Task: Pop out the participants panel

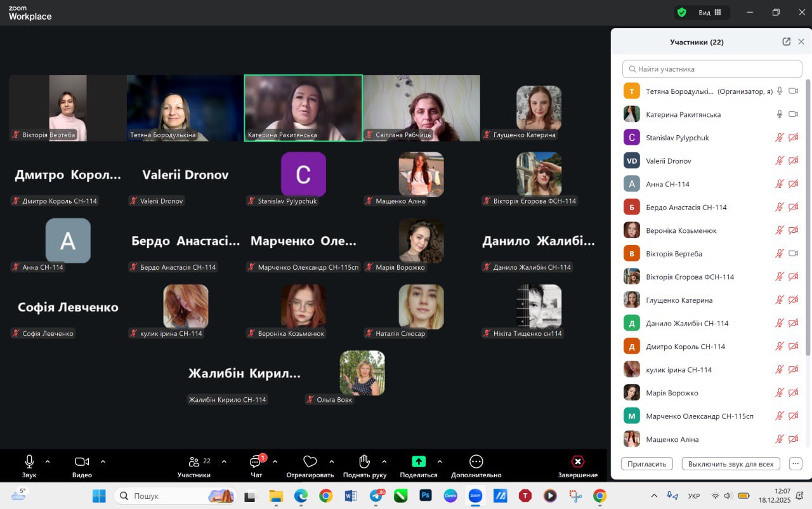Action: point(786,42)
